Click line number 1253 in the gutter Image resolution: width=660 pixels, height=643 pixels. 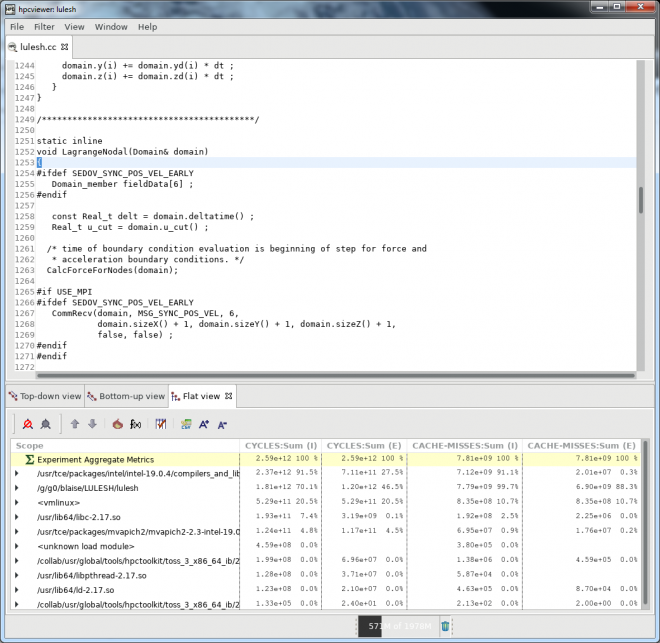coord(24,162)
